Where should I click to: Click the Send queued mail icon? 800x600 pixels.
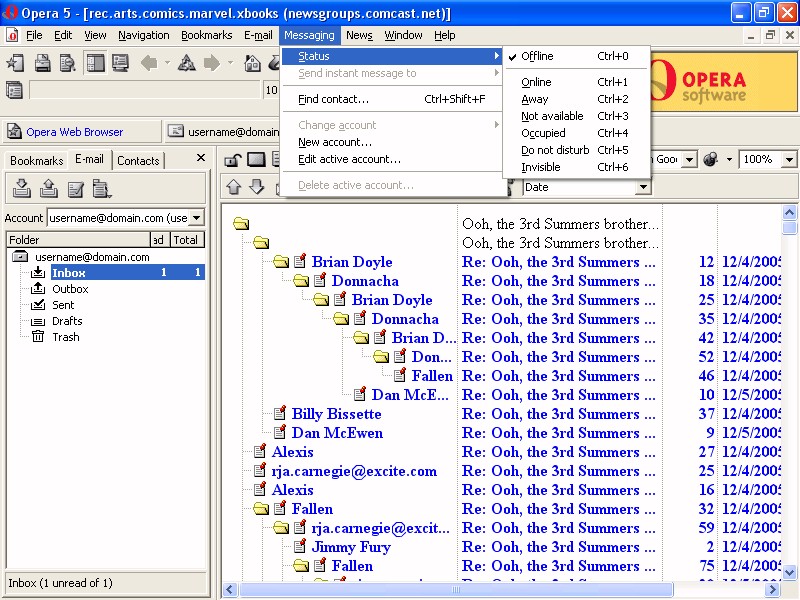pyautogui.click(x=48, y=188)
